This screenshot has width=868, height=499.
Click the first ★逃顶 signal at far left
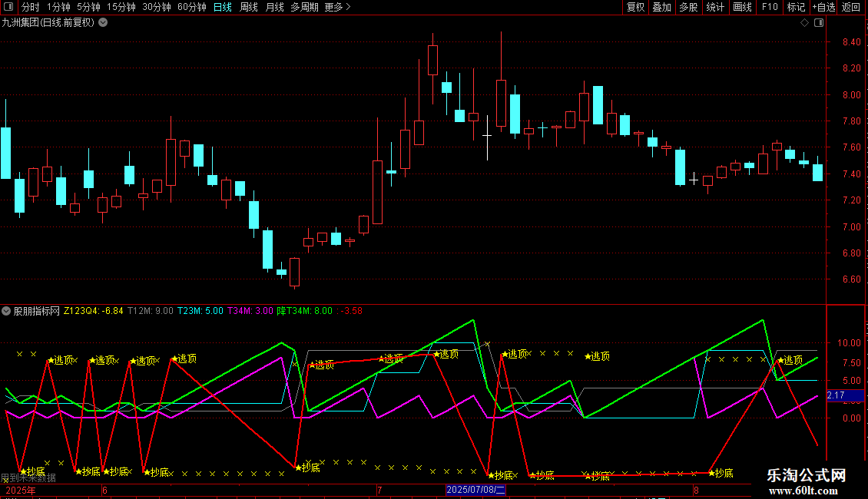coord(61,360)
